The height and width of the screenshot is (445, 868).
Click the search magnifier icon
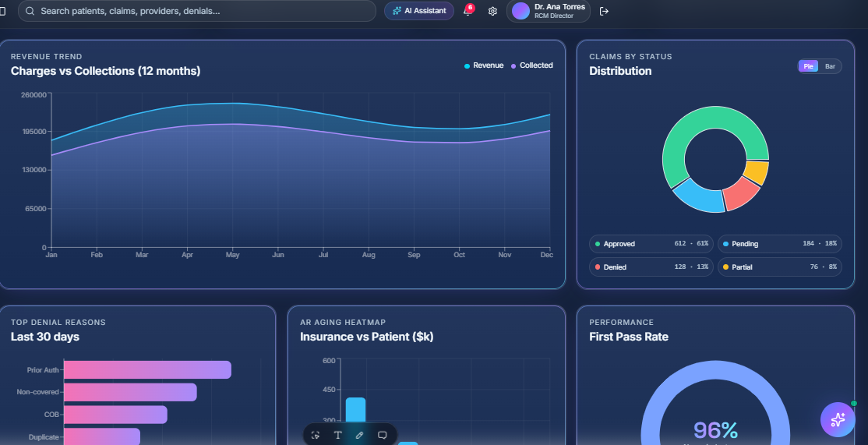30,11
